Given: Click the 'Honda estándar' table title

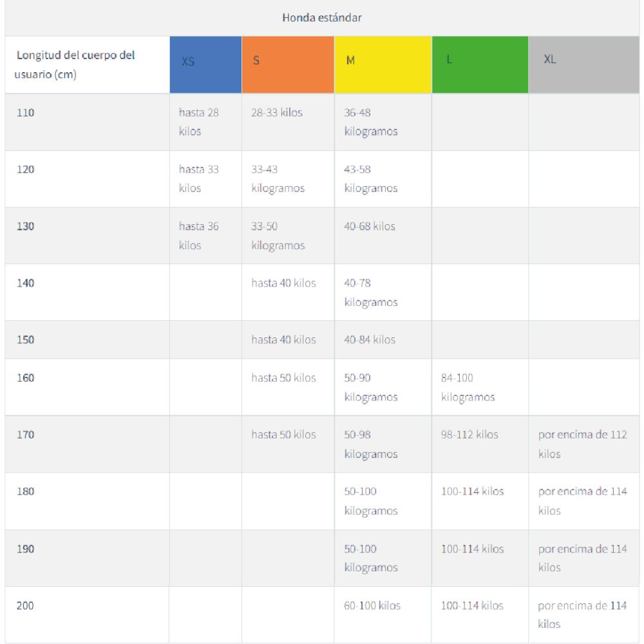Looking at the screenshot, I should [x=322, y=18].
